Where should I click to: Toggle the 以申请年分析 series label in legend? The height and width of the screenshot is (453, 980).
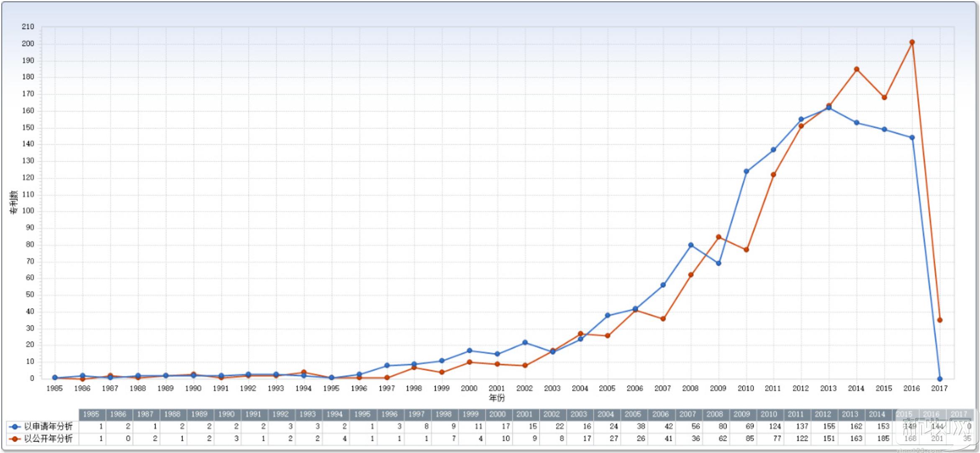[x=48, y=427]
